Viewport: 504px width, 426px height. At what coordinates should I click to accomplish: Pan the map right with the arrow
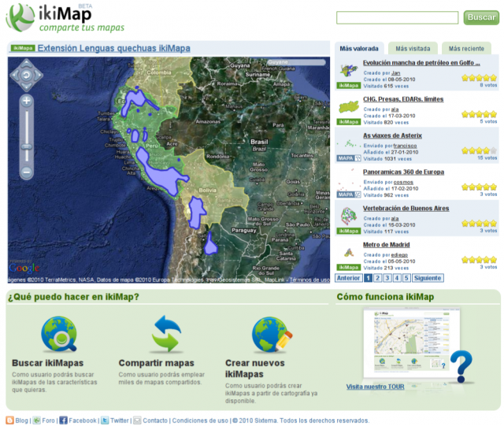coord(39,76)
